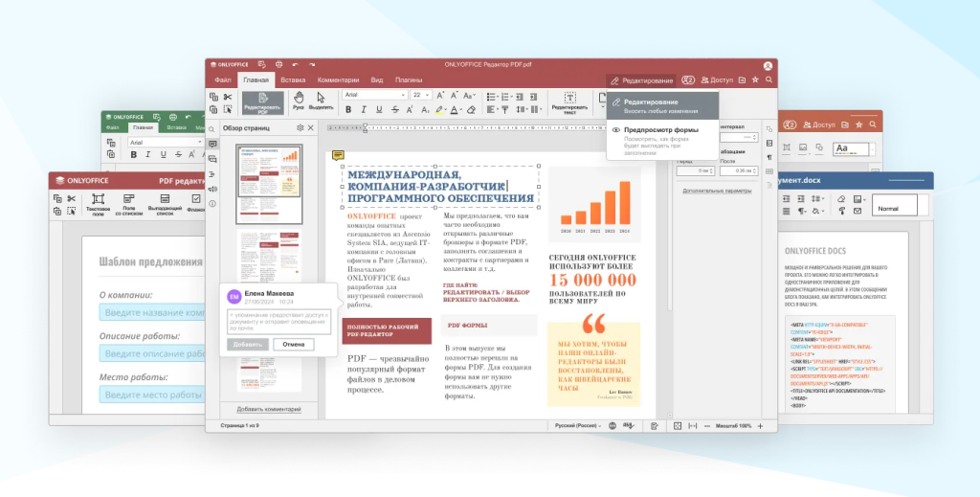Click the yellow comment marker on the page
The image size is (980, 497).
pos(338,154)
